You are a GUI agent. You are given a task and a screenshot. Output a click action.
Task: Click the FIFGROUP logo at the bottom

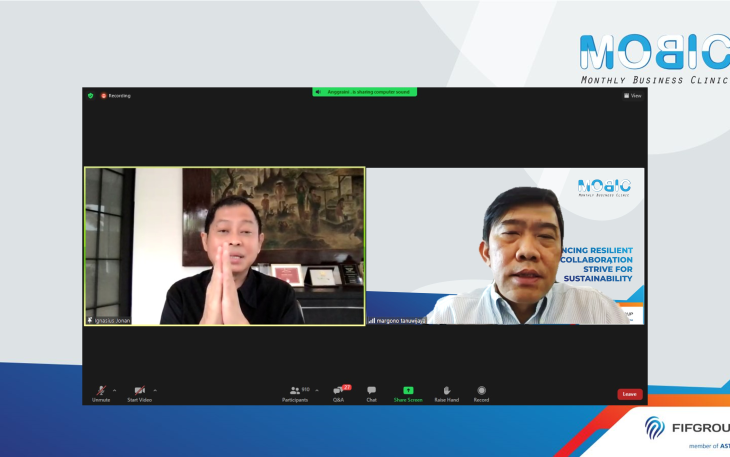687,428
